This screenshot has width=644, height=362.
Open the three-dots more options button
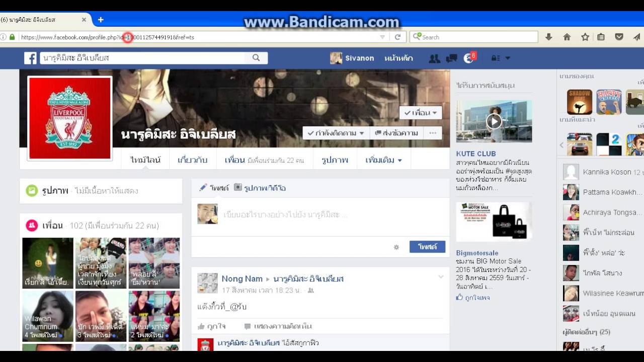pyautogui.click(x=432, y=133)
